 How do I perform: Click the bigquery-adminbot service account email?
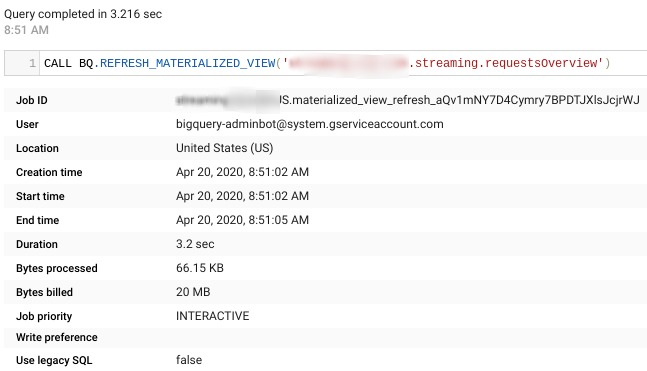[x=310, y=124]
